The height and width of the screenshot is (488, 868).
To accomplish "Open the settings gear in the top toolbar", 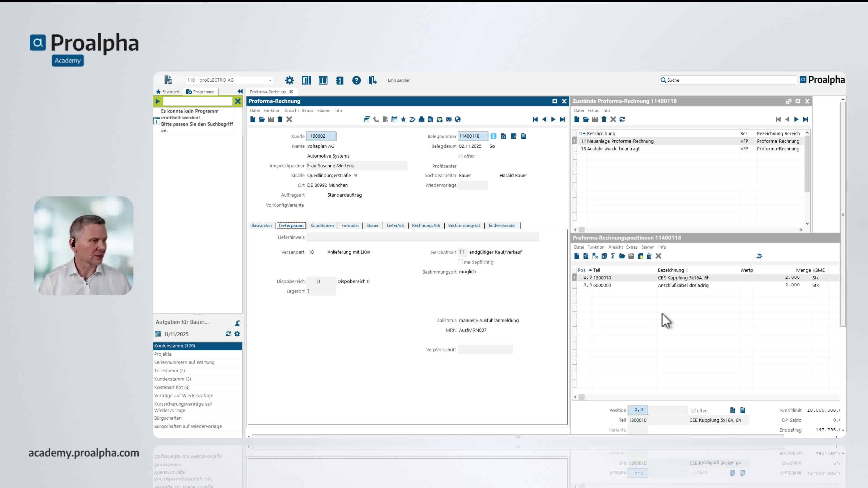I will (x=289, y=80).
